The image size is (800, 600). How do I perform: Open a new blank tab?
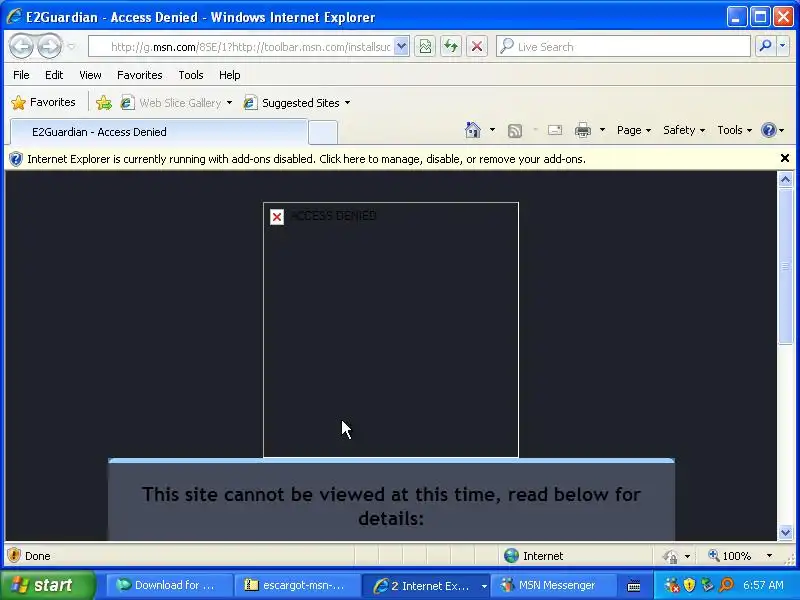[323, 133]
